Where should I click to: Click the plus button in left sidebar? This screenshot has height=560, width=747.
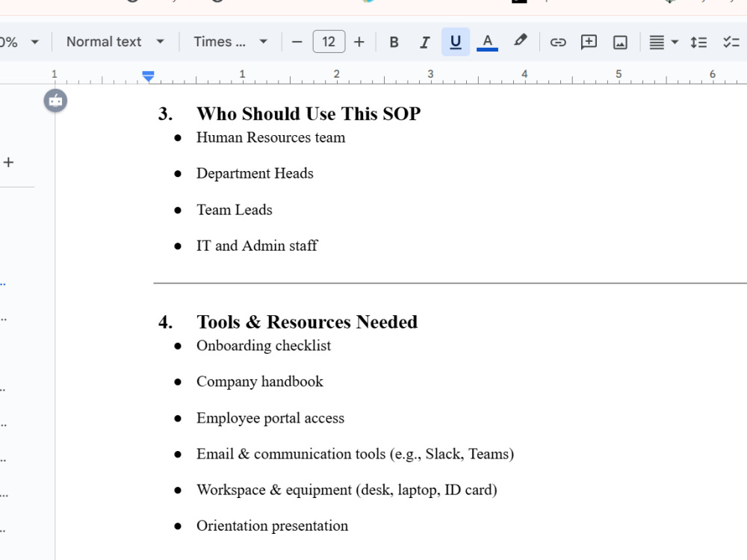point(8,162)
